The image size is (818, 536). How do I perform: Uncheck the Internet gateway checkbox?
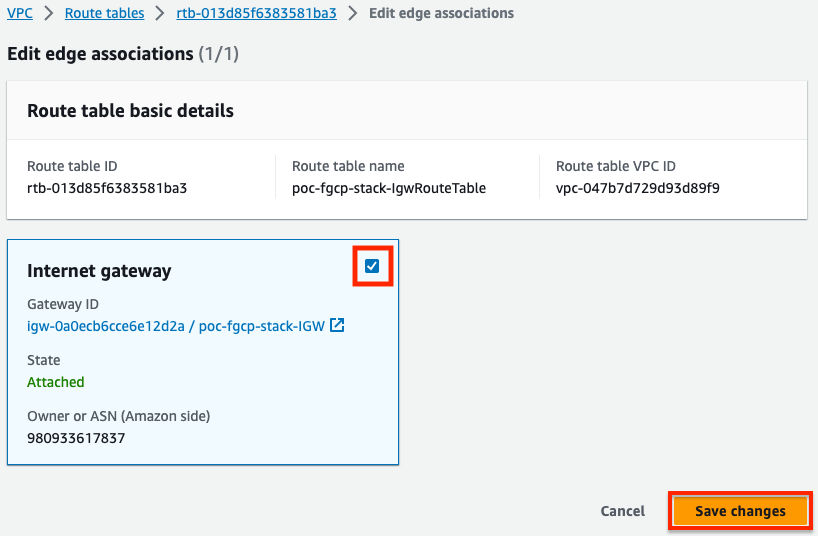point(372,266)
